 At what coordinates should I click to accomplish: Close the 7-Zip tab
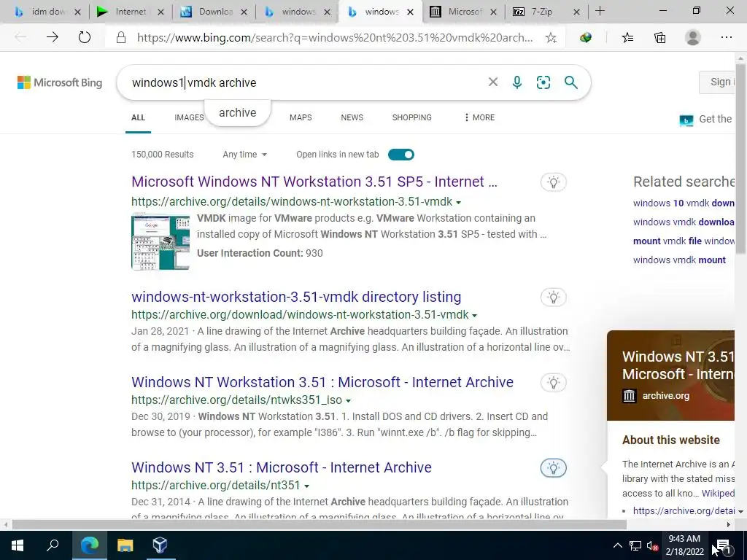(x=576, y=12)
